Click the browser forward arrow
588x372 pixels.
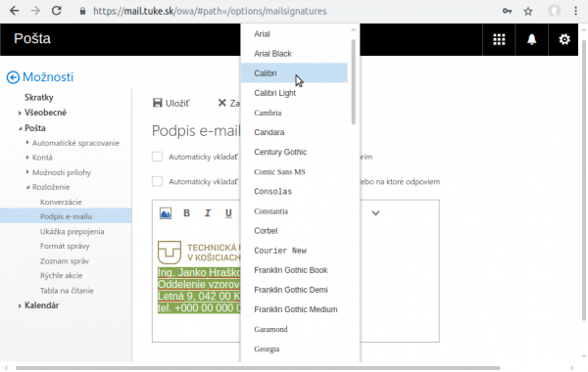35,11
